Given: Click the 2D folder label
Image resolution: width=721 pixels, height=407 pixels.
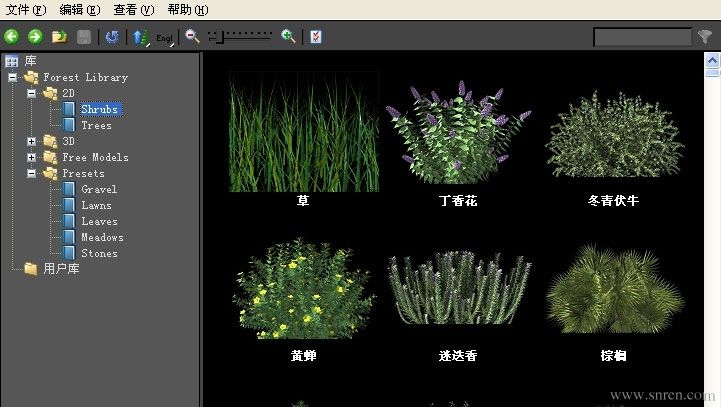Looking at the screenshot, I should point(69,93).
